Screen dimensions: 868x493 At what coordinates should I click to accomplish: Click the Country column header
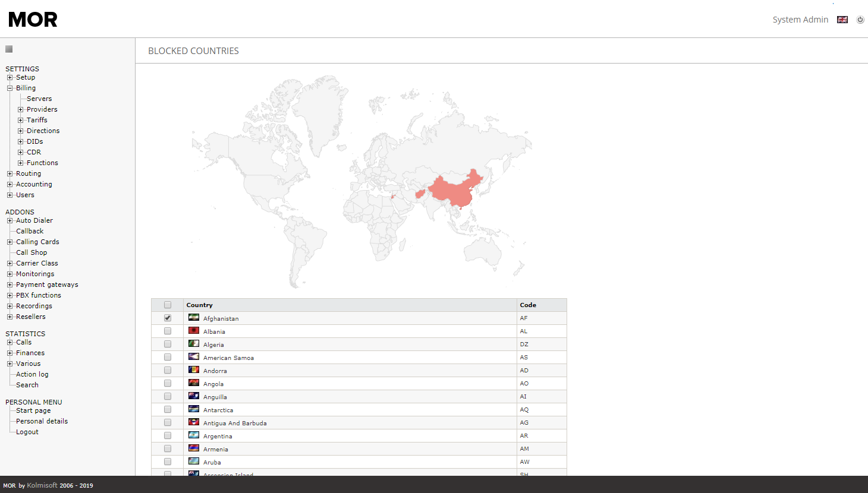(200, 305)
